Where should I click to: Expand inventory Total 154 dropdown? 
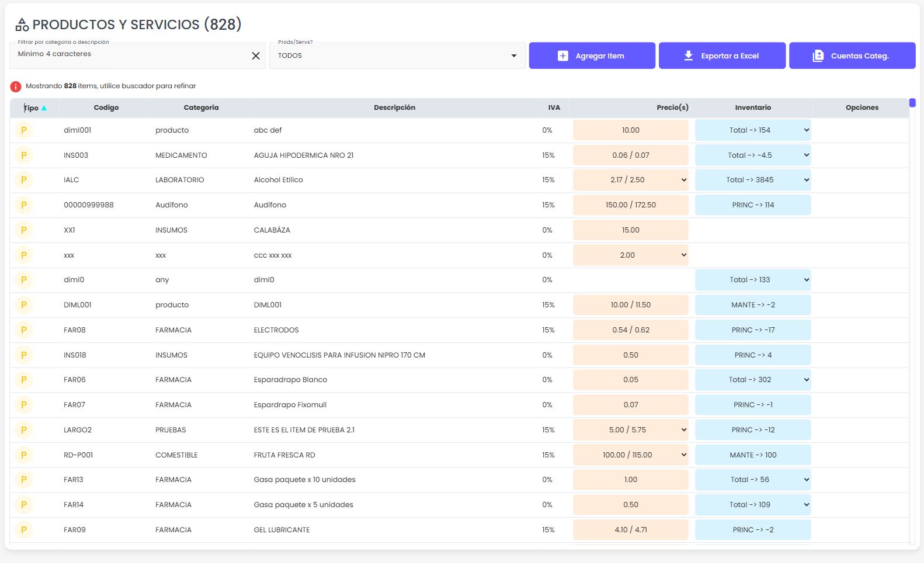point(806,130)
